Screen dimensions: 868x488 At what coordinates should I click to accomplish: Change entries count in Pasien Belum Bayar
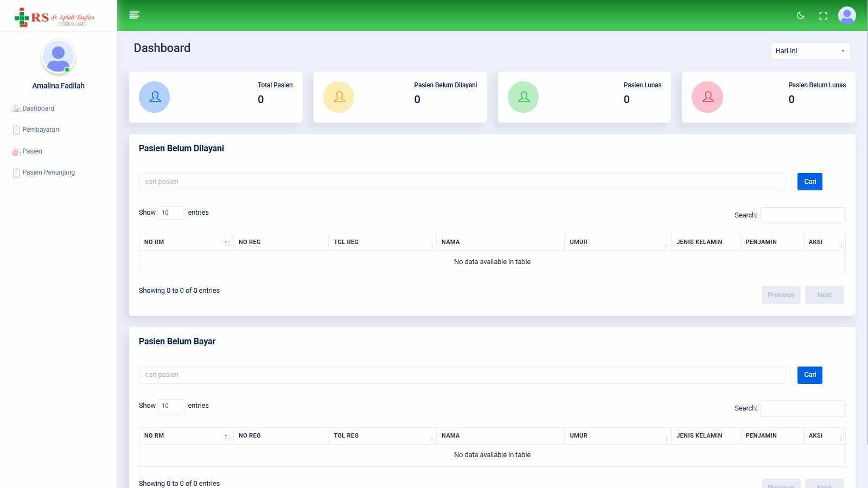pos(171,406)
